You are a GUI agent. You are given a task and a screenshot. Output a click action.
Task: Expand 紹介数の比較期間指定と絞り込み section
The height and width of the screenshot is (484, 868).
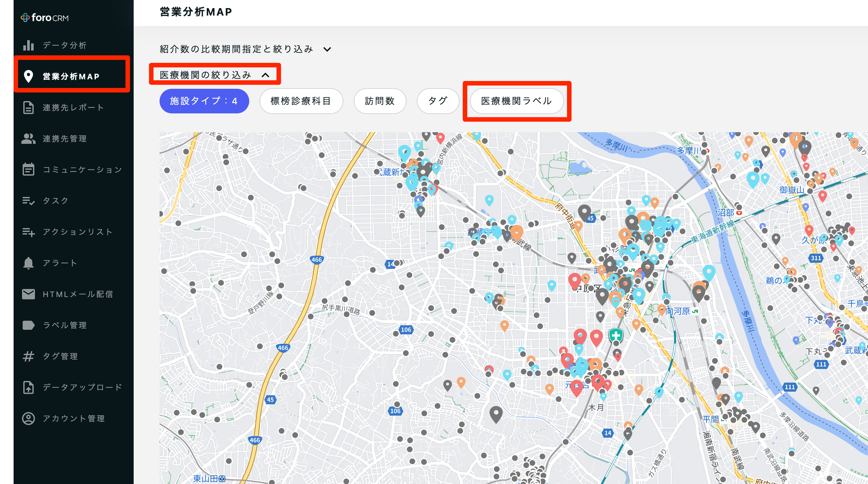pos(245,49)
